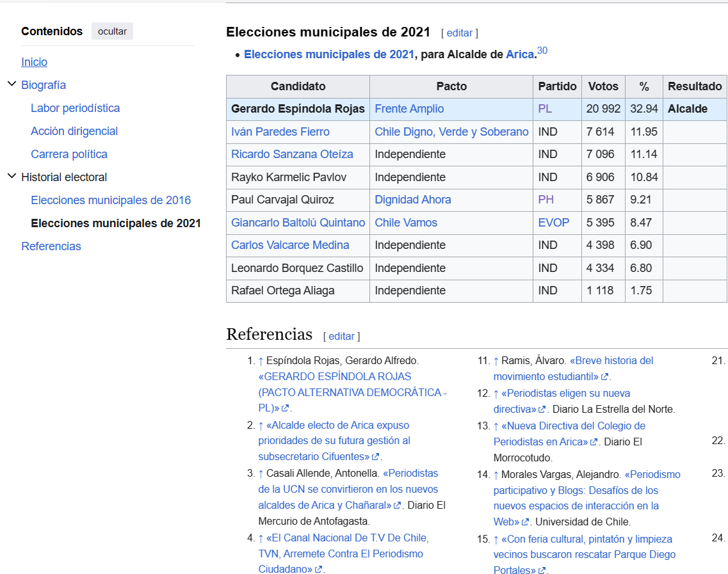Click back-arrow of reference 13

coord(496,426)
